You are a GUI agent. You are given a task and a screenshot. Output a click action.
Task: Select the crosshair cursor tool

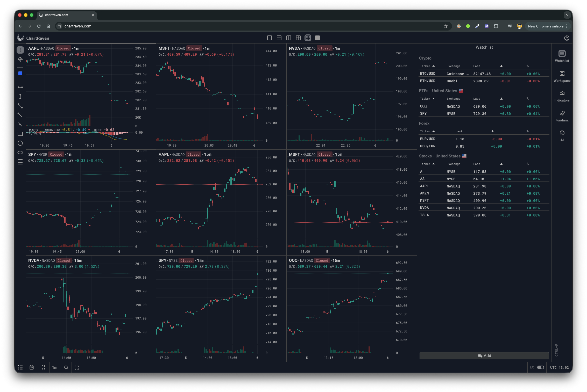coord(20,50)
